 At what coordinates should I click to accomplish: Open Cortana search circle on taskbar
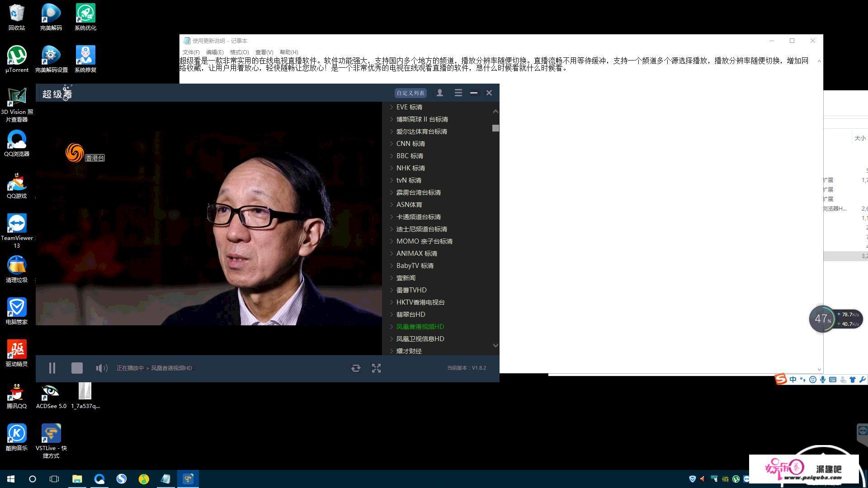pyautogui.click(x=33, y=479)
